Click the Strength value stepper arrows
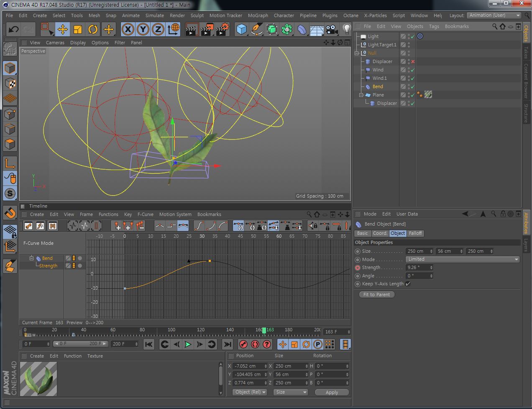532x409 pixels. [x=431, y=267]
